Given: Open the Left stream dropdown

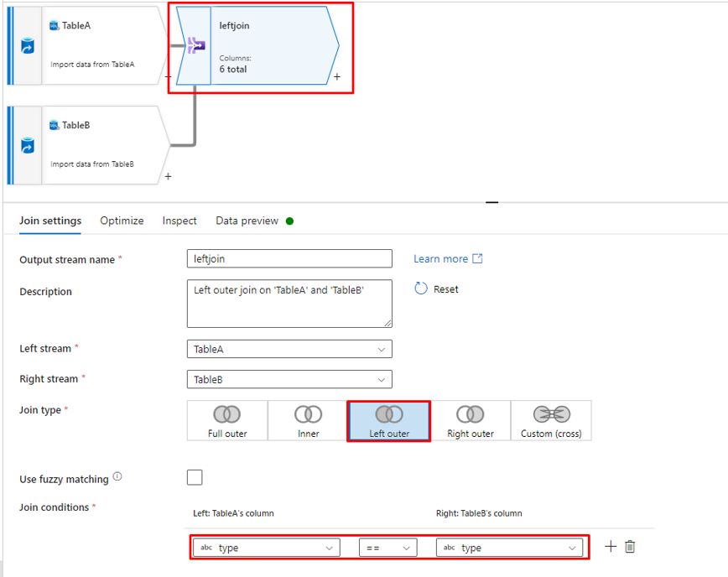Looking at the screenshot, I should (289, 349).
